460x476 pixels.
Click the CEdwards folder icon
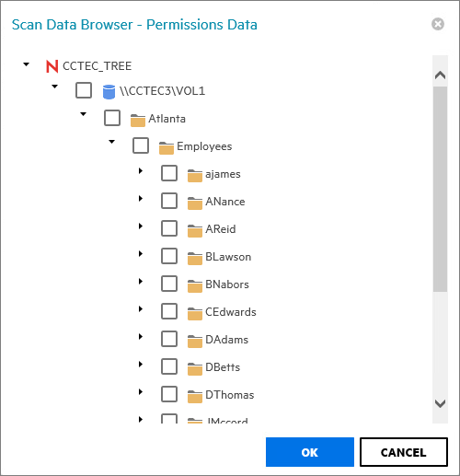tap(195, 313)
